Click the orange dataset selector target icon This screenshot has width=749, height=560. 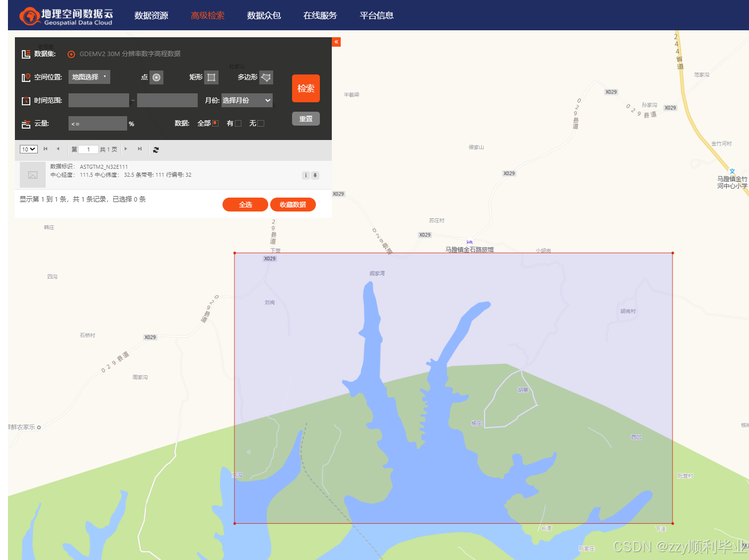point(72,54)
